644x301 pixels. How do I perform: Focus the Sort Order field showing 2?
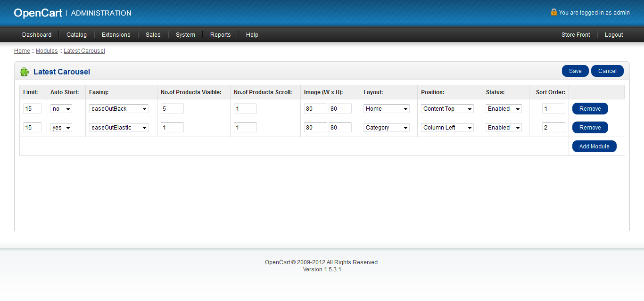553,128
